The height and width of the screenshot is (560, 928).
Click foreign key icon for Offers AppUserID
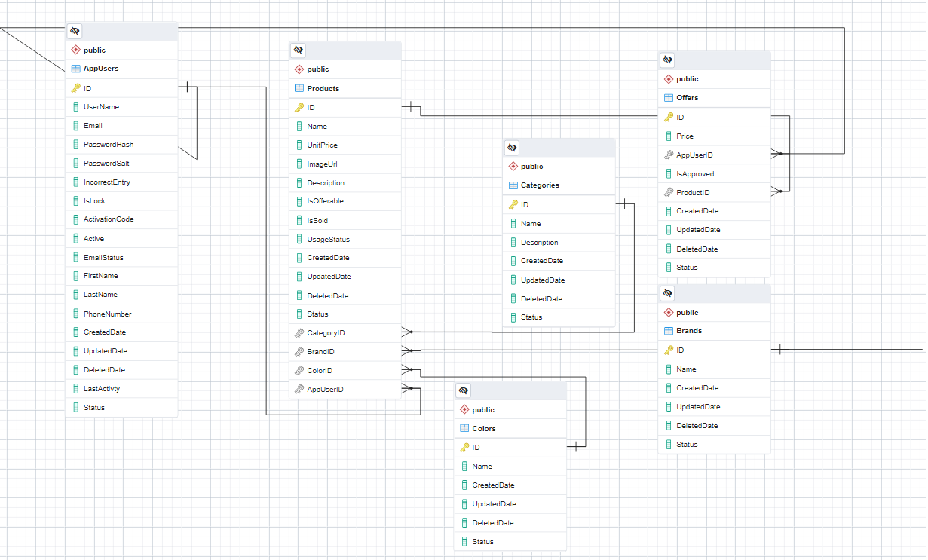click(668, 155)
